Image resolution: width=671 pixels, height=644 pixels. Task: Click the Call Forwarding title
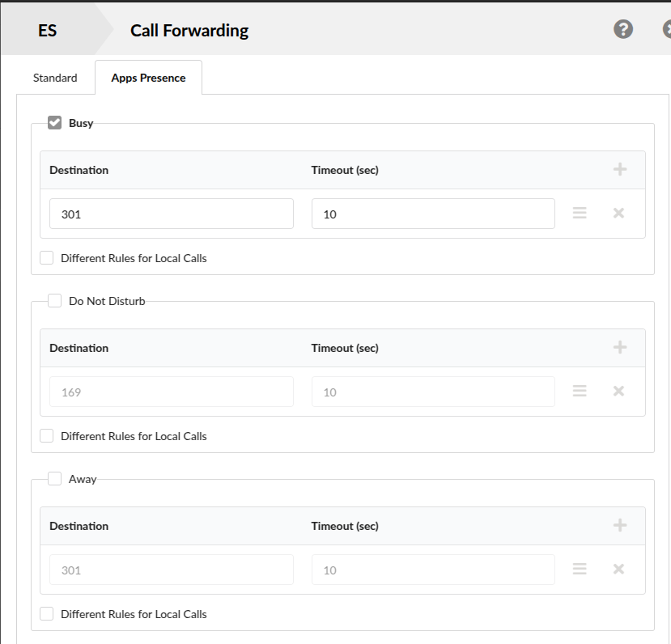click(x=189, y=31)
